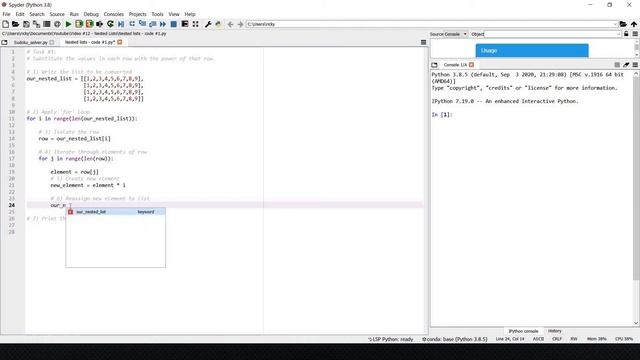This screenshot has height=360, width=640.
Task: Open PYTHONPATH manager icon
Action: click(218, 24)
